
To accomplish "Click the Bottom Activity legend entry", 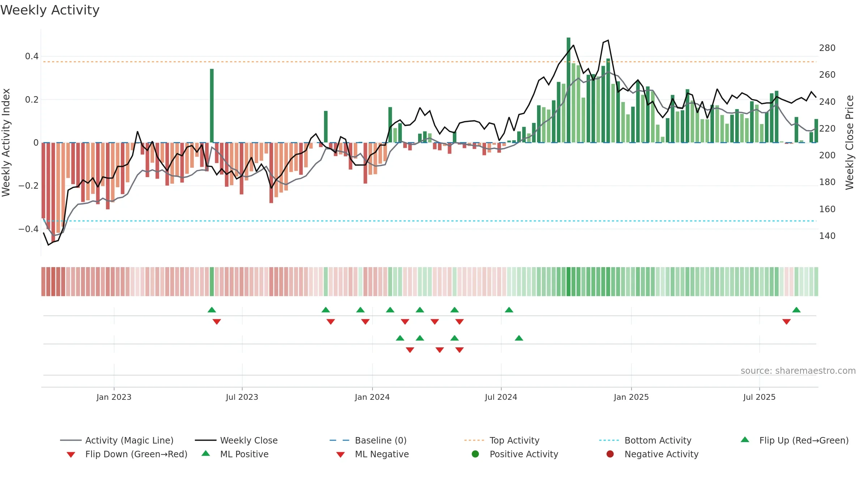I will [645, 440].
